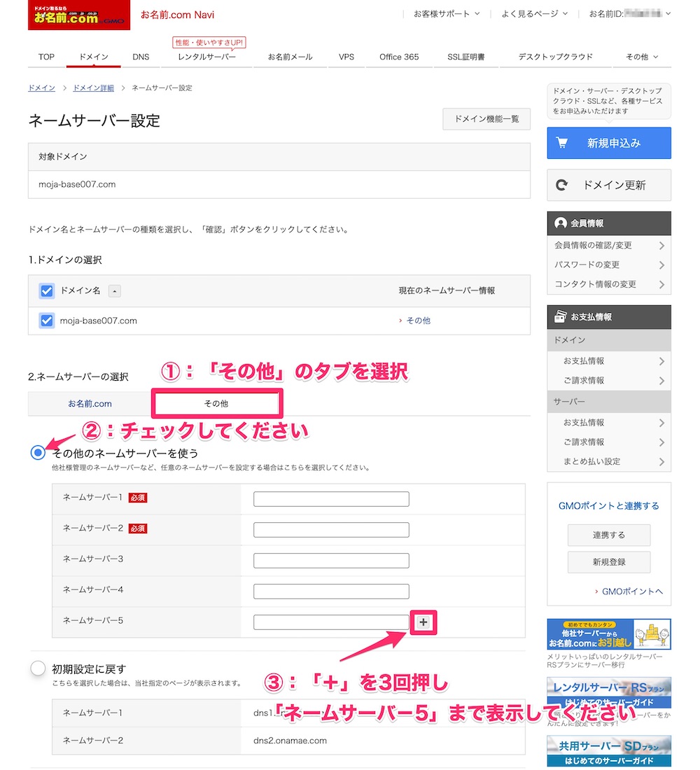
Task: Click the plus icon beside ネームサーバー5
Action: [x=423, y=622]
